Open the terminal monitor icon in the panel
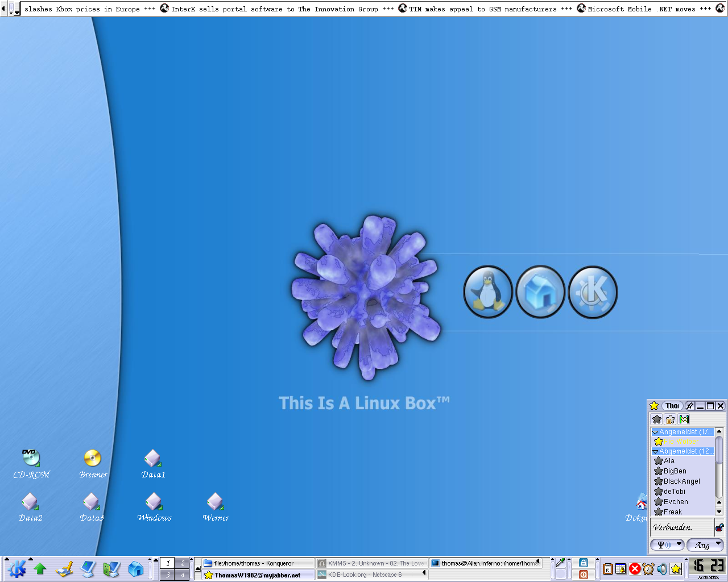Screen dimensions: 728x582 coord(88,568)
